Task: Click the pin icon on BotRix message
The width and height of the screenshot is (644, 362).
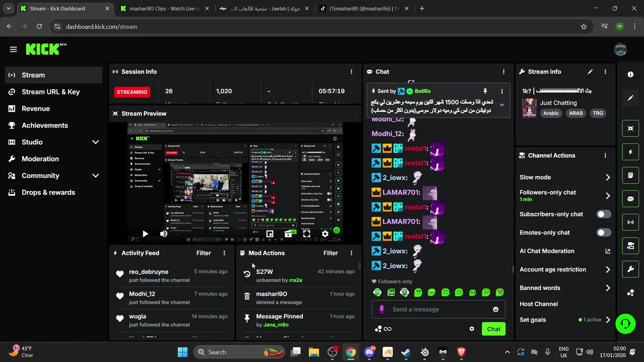Action: pos(485,91)
